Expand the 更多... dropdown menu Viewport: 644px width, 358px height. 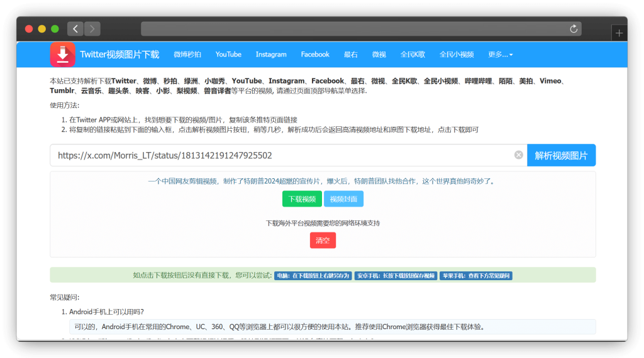click(x=500, y=55)
